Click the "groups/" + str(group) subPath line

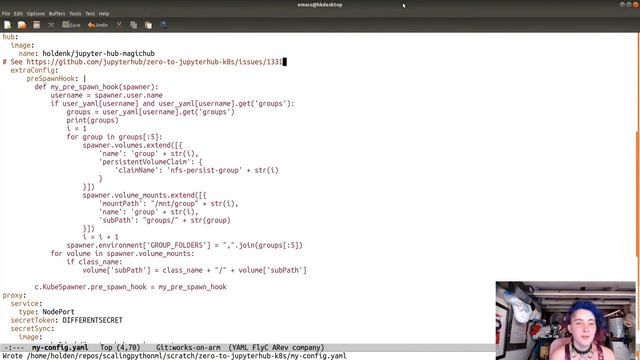tap(164, 220)
